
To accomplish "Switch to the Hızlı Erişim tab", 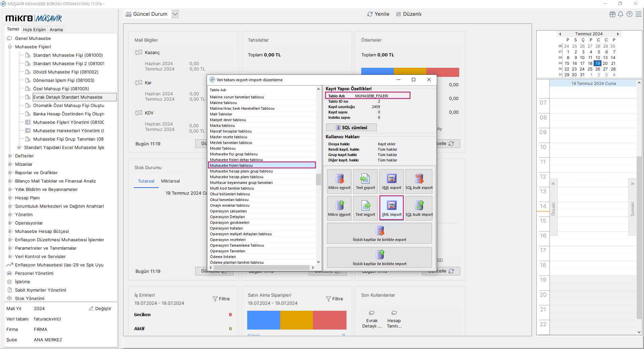I will coord(34,30).
